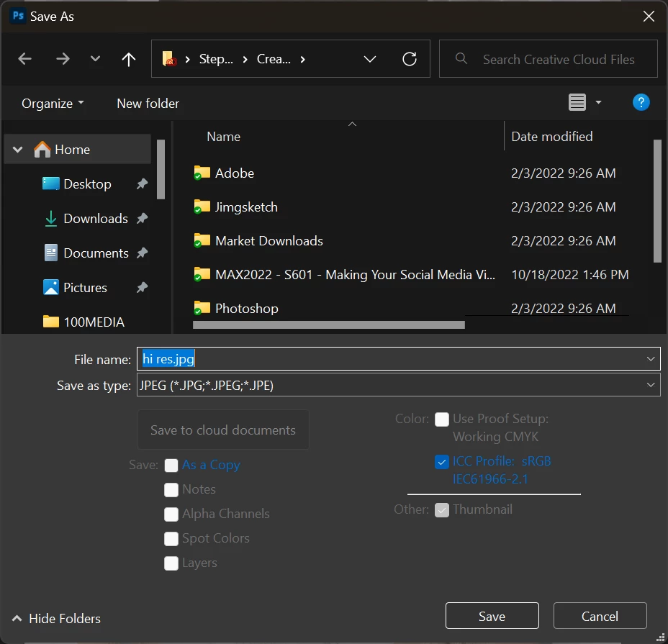The height and width of the screenshot is (644, 668).
Task: Select the MAX2022 - S601 folder
Action: 355,275
